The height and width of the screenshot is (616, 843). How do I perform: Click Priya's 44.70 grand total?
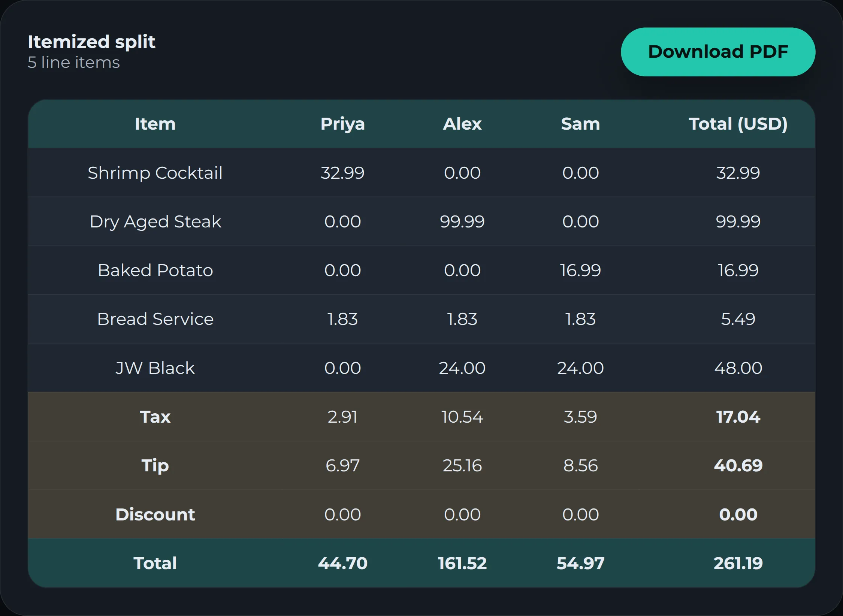[x=342, y=563]
